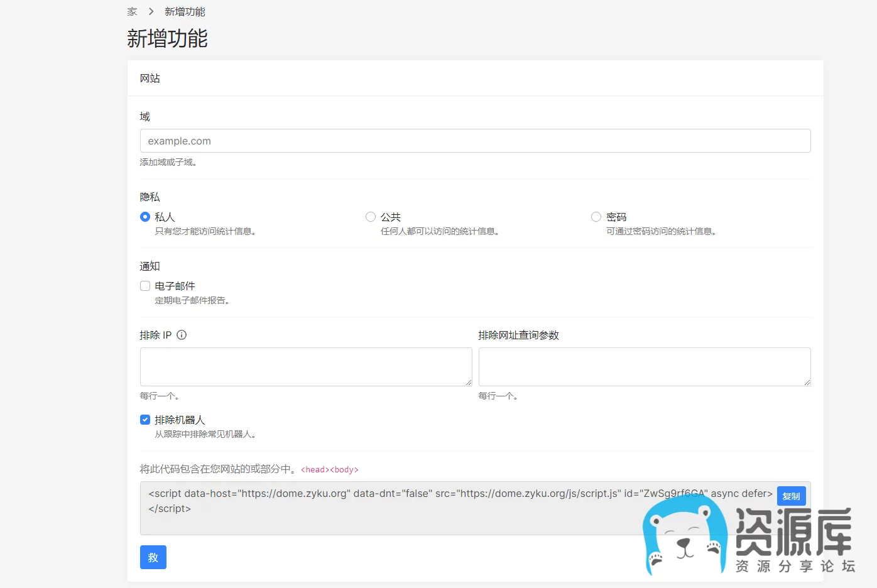This screenshot has height=588, width=877.
Task: Select the 私人 privacy radio option
Action: tap(145, 217)
